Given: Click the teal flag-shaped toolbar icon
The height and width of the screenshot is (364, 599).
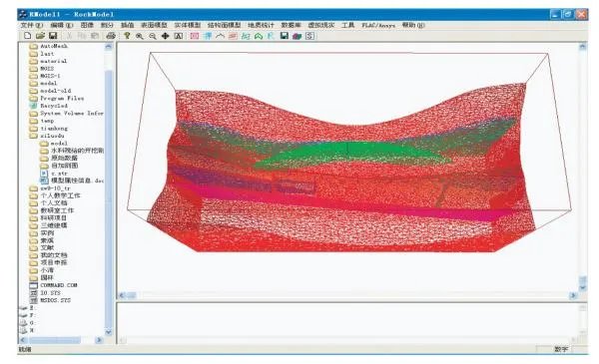Looking at the screenshot, I should (x=271, y=36).
